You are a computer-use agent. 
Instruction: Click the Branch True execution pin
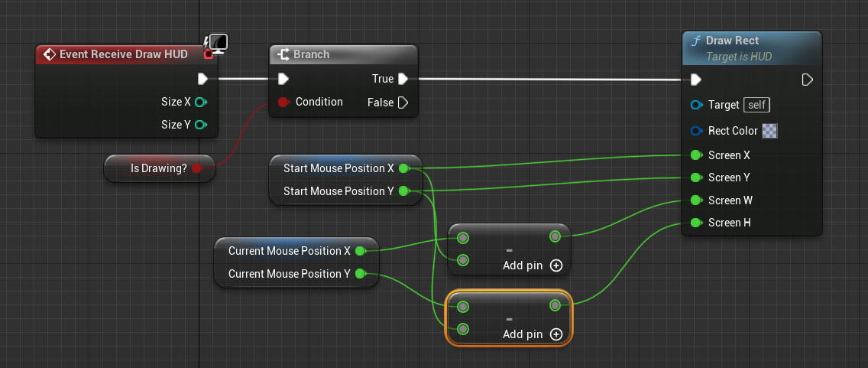[x=403, y=78]
